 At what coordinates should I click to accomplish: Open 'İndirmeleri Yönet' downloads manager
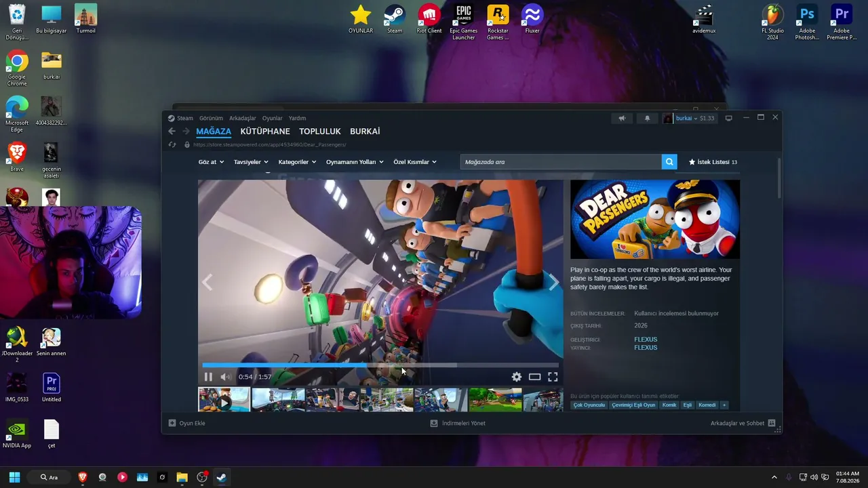(458, 423)
